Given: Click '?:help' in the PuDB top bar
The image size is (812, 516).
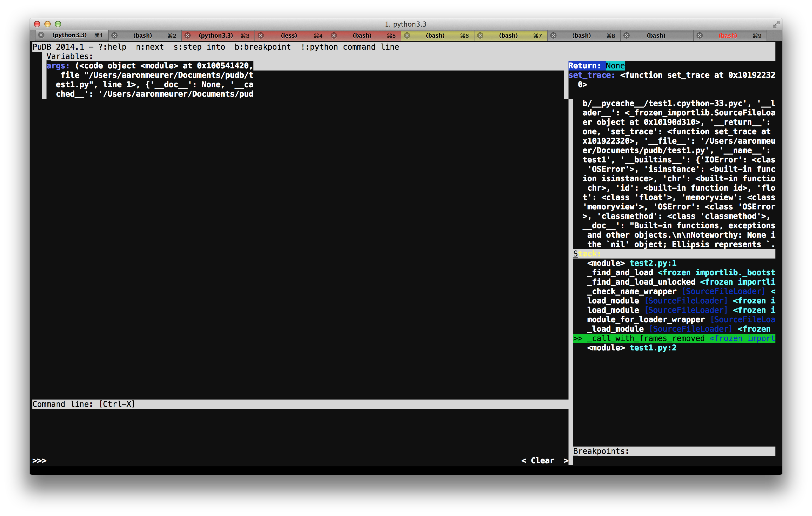Looking at the screenshot, I should tap(112, 47).
